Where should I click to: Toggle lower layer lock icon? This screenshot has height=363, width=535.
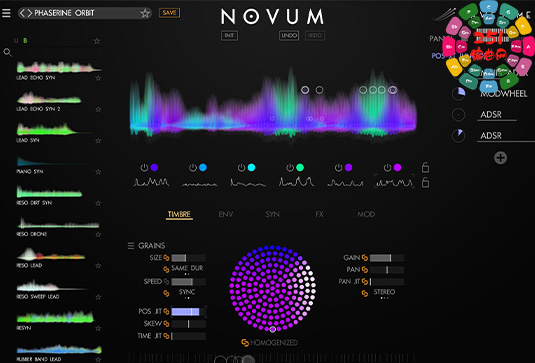pyautogui.click(x=425, y=183)
